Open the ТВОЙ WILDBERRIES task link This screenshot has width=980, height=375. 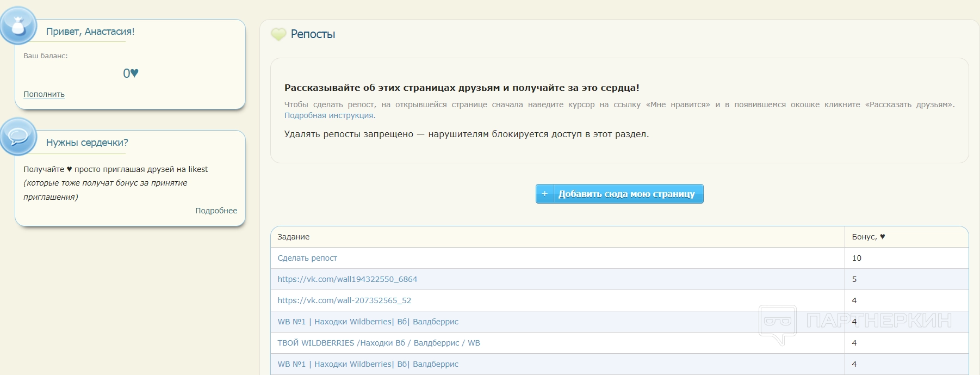click(x=379, y=343)
